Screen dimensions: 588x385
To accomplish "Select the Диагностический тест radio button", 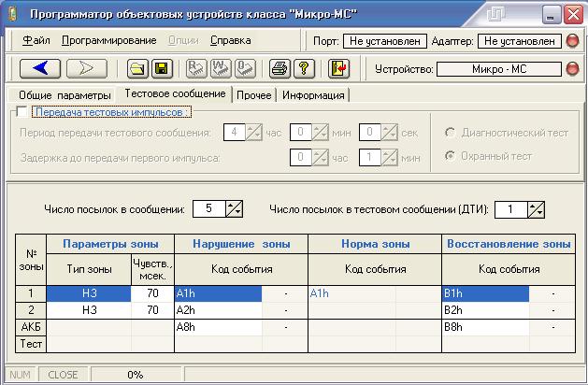I will pyautogui.click(x=450, y=133).
